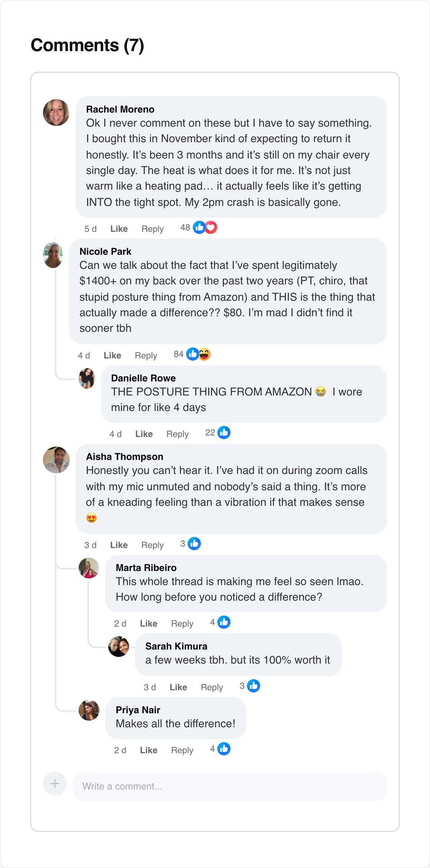
Task: Click the plus icon beside comment box
Action: pos(55,784)
